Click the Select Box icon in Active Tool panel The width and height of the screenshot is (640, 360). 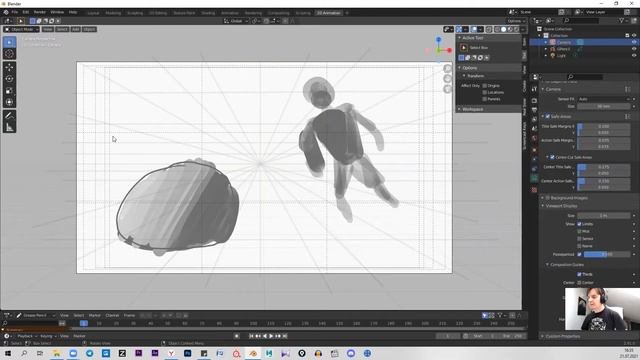pos(464,48)
